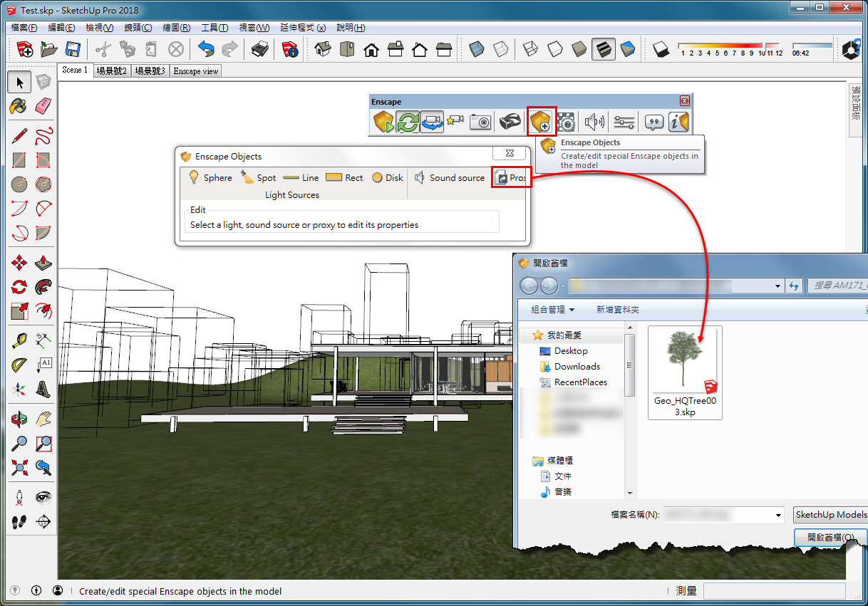This screenshot has height=606, width=868.
Task: Toggle shadows display button
Action: pyautogui.click(x=661, y=49)
